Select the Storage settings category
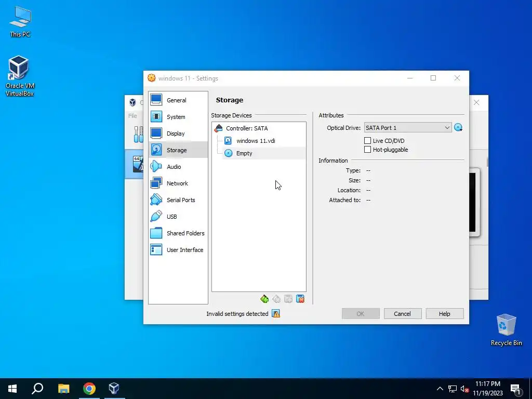532x399 pixels. 178,150
